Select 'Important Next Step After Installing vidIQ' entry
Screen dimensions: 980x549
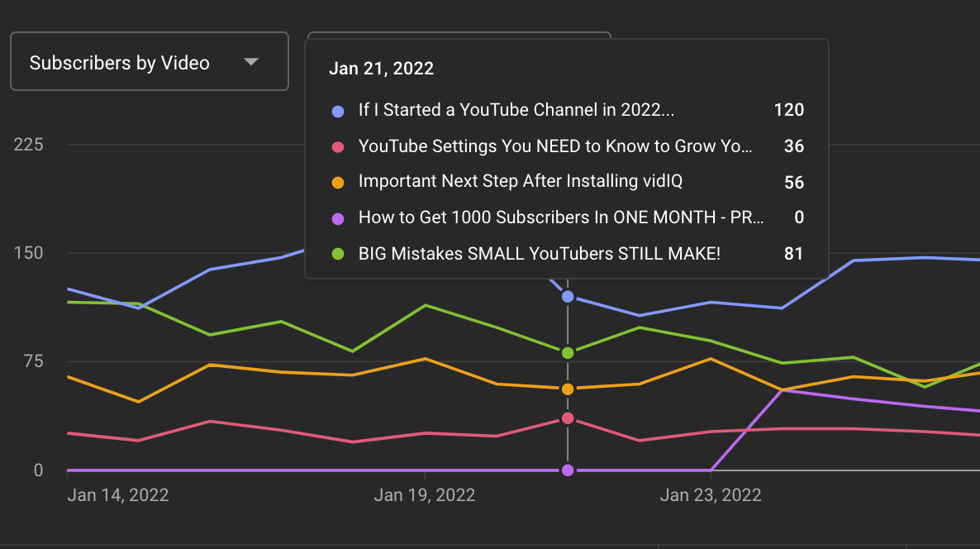pyautogui.click(x=567, y=182)
